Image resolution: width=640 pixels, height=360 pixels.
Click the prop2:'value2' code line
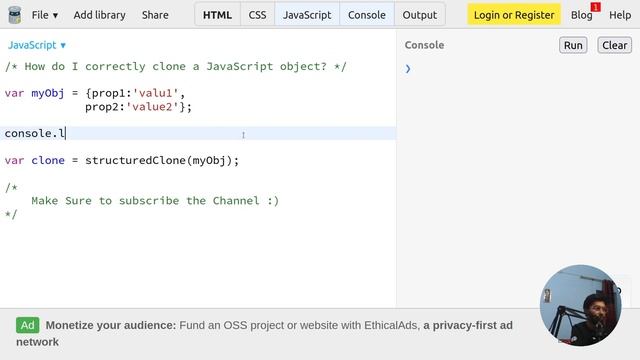click(x=138, y=107)
